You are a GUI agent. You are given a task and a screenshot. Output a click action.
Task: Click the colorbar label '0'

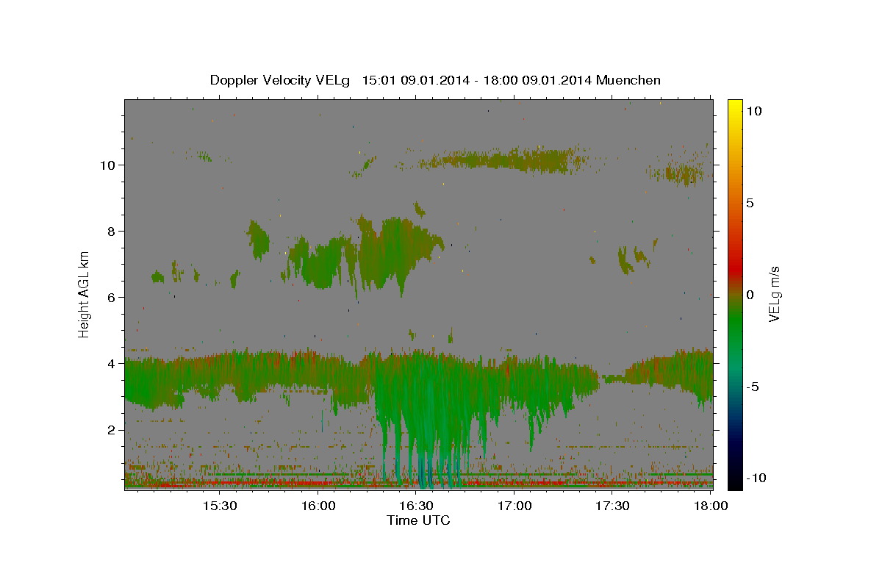[750, 295]
